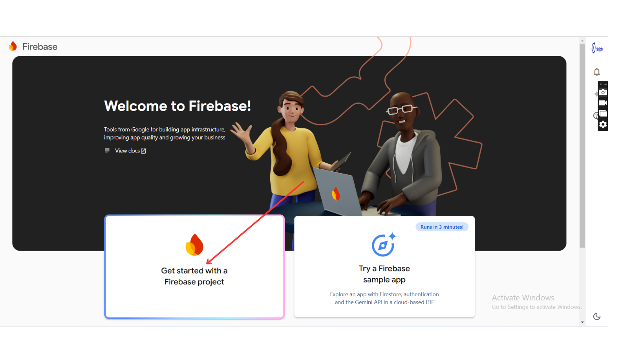Click the compass sparkle icon on sample app card
This screenshot has width=644, height=363.
click(x=384, y=244)
